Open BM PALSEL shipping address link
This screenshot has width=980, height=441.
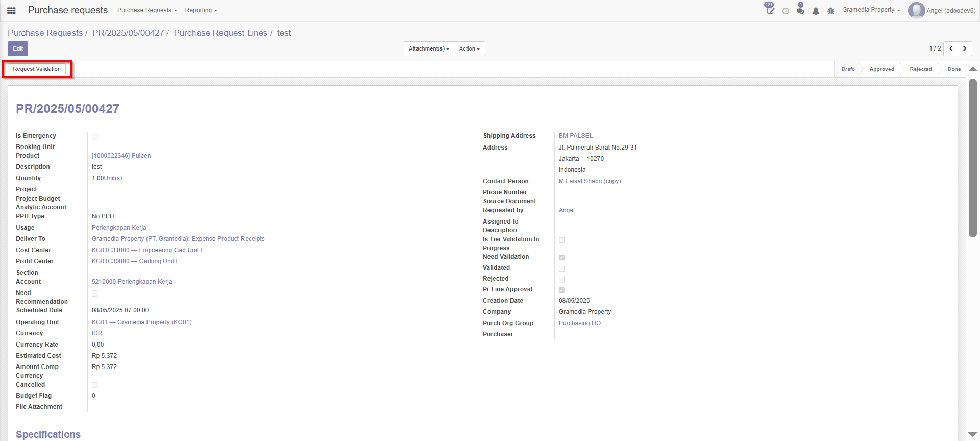coord(576,136)
